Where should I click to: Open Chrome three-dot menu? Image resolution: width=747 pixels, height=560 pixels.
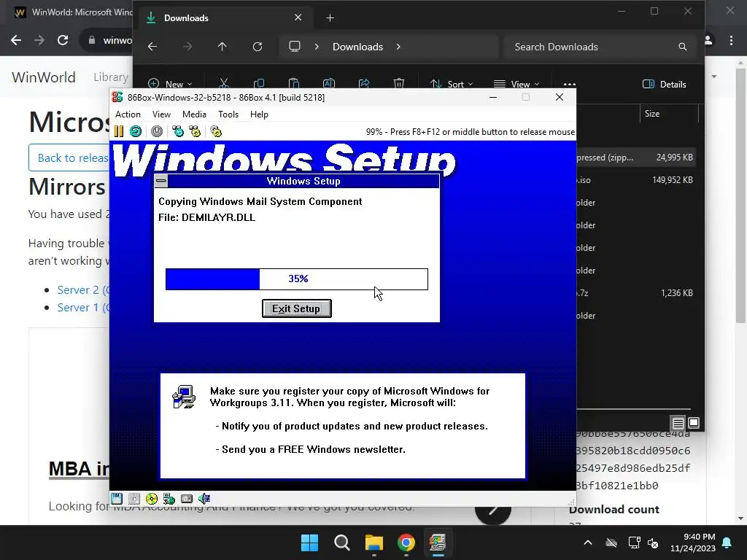(731, 41)
